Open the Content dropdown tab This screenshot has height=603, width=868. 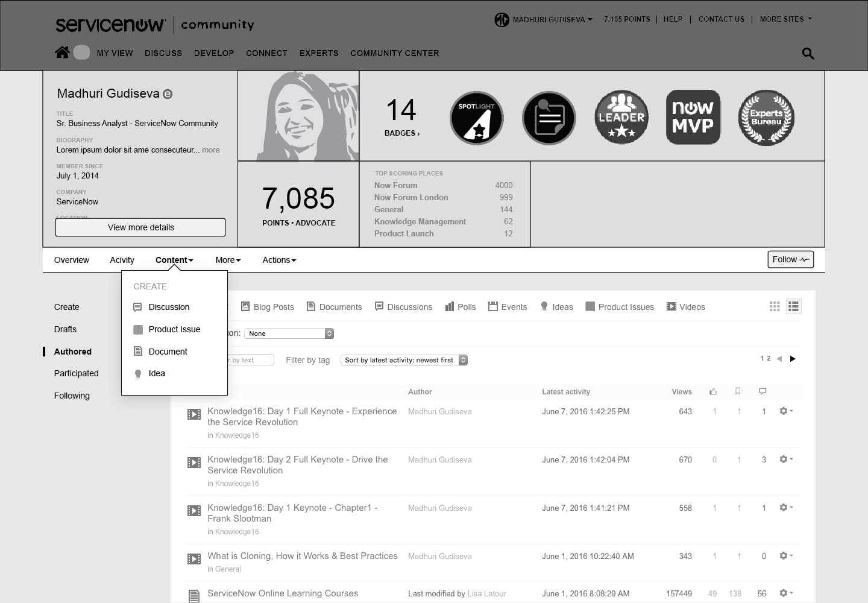pyautogui.click(x=174, y=260)
